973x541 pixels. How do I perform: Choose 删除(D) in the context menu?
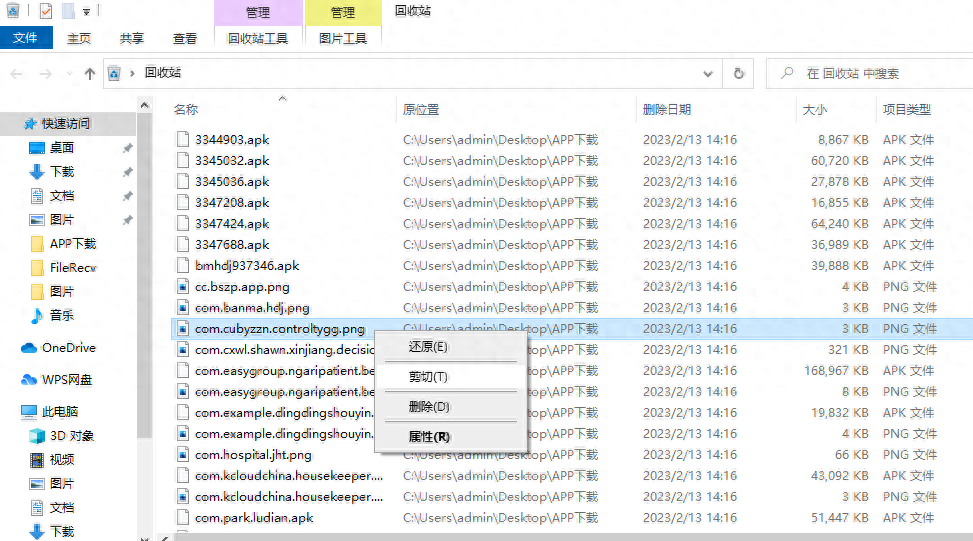tap(451, 406)
